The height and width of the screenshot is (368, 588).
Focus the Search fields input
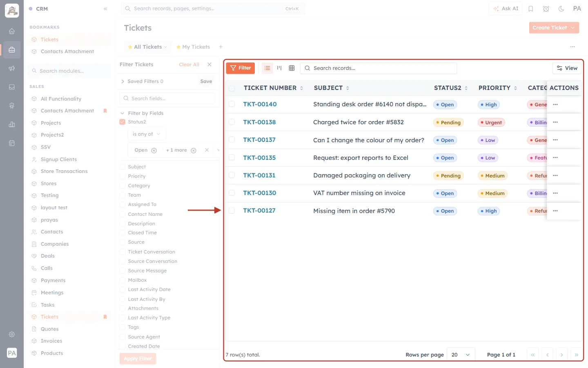(x=167, y=99)
